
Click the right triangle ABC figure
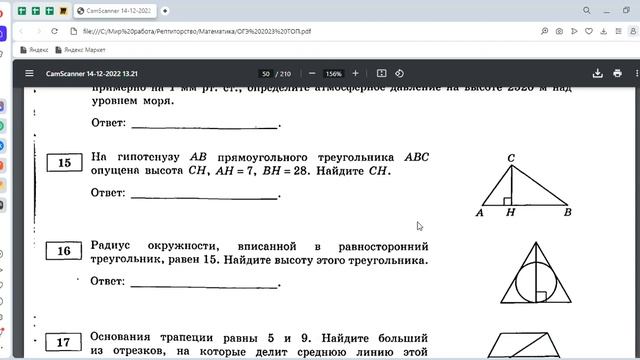[524, 186]
